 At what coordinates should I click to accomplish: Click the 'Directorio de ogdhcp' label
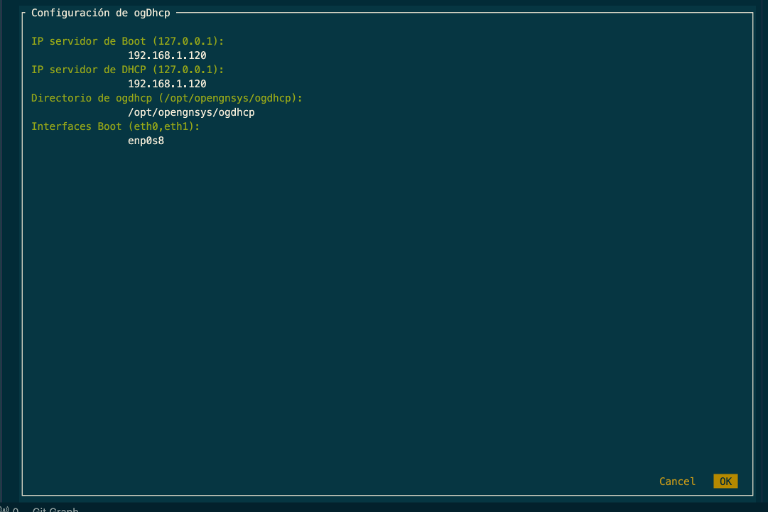[x=92, y=98]
